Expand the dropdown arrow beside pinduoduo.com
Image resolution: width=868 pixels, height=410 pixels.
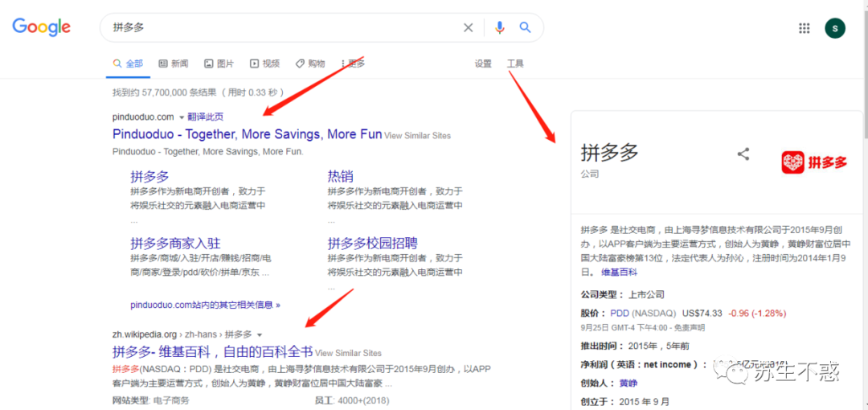point(181,117)
